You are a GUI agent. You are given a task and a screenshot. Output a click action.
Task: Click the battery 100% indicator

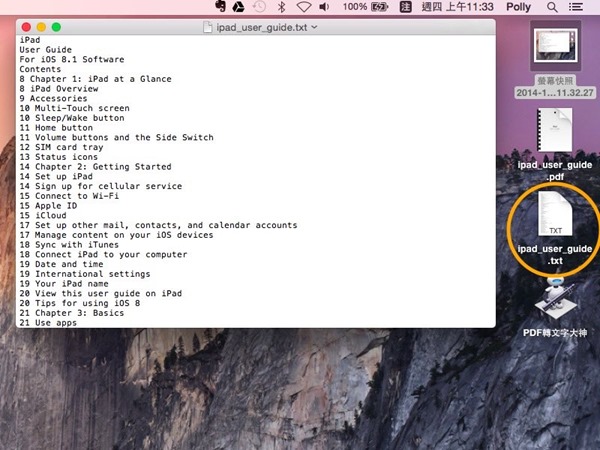pos(365,7)
